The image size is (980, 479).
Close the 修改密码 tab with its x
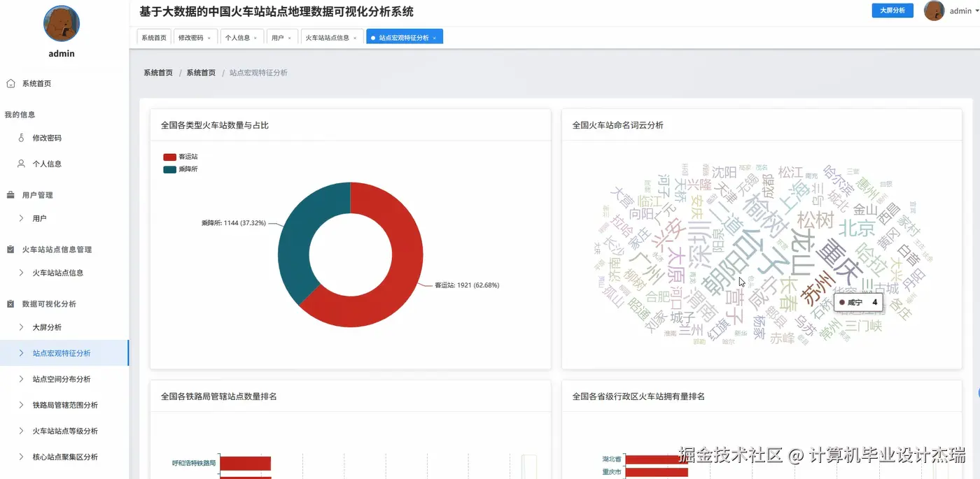(x=209, y=38)
